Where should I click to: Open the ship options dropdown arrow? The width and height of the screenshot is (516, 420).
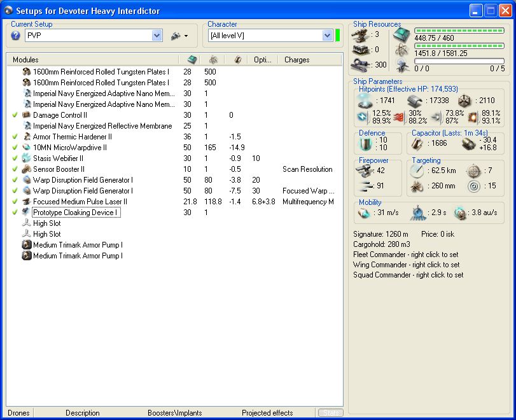[x=186, y=36]
